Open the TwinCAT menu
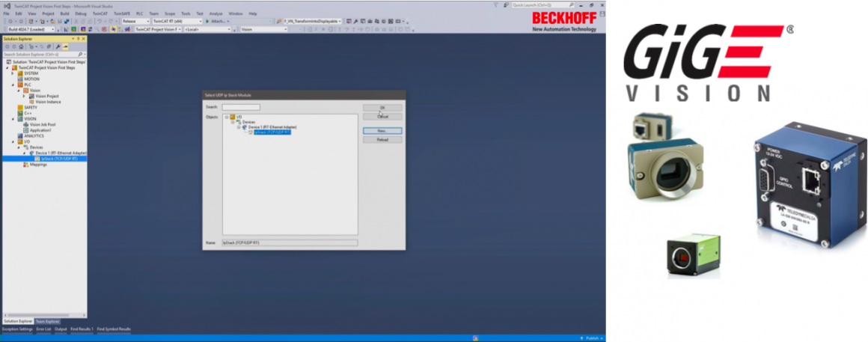The width and height of the screenshot is (868, 342). (100, 13)
